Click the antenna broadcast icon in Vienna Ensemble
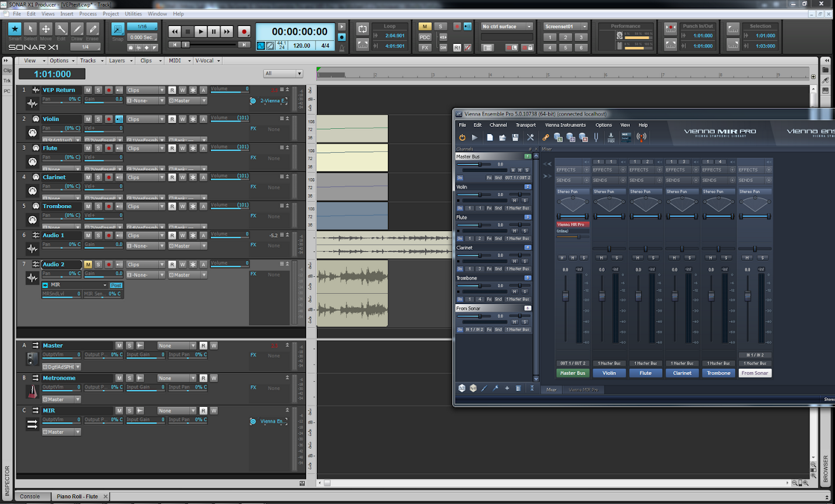Image resolution: width=835 pixels, height=504 pixels. coord(642,137)
